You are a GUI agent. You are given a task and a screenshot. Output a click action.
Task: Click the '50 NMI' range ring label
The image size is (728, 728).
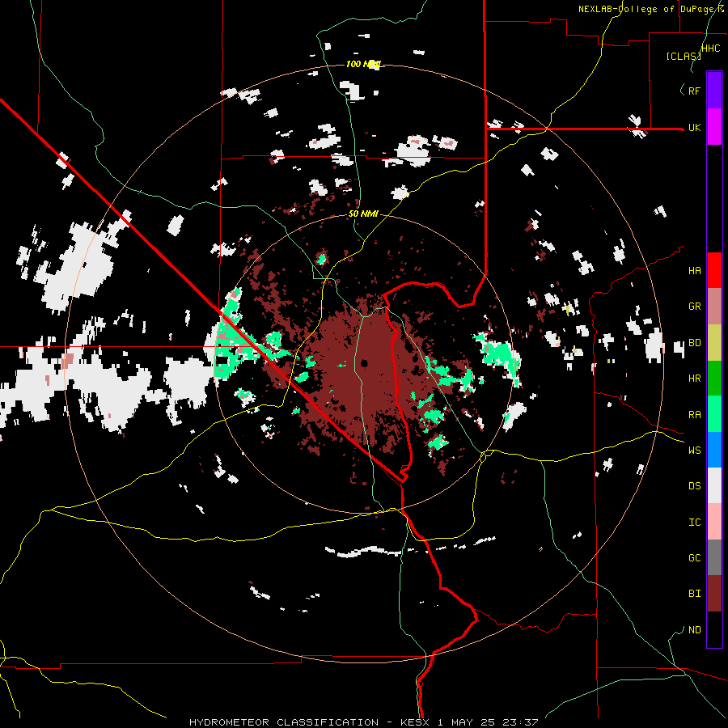coord(363,214)
